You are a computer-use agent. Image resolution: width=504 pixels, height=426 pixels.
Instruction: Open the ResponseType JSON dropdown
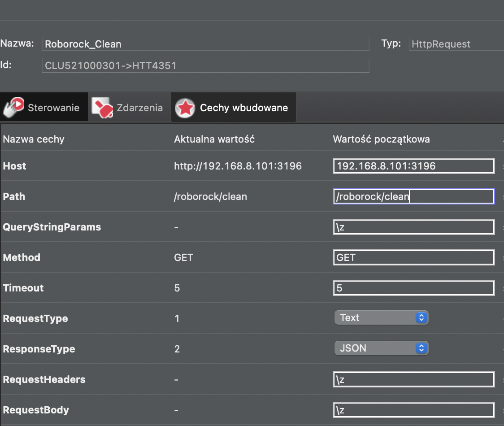pos(381,348)
